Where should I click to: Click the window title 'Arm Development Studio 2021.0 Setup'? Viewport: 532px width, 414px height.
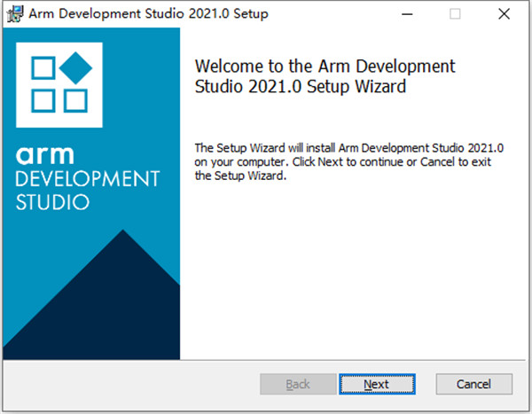[x=149, y=13]
